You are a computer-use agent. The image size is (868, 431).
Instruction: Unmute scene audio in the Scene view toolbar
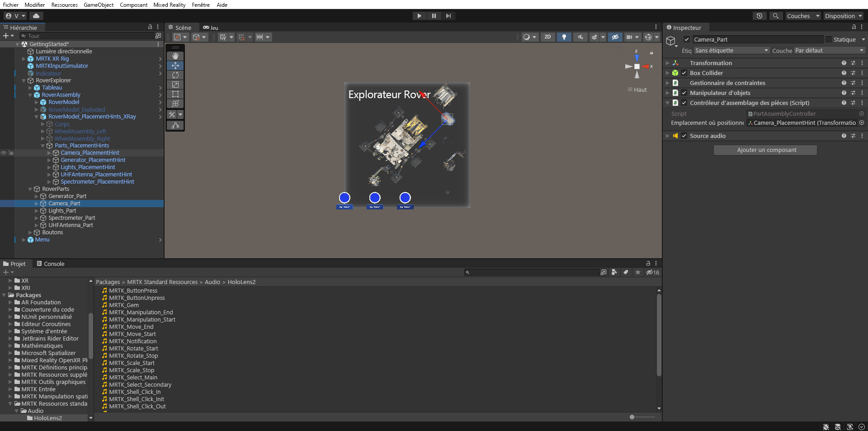580,37
